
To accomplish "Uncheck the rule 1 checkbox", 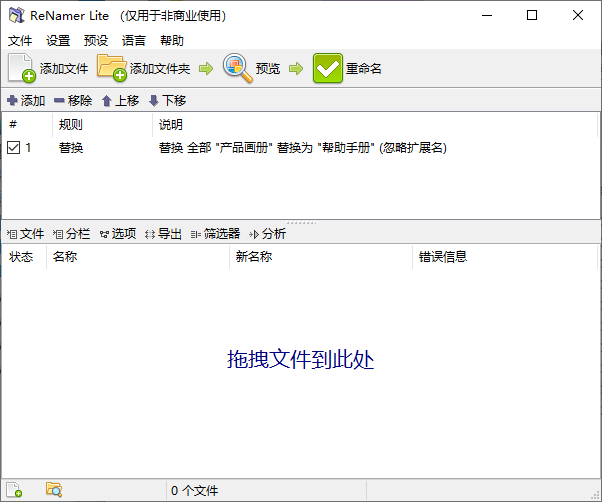I will point(13,147).
